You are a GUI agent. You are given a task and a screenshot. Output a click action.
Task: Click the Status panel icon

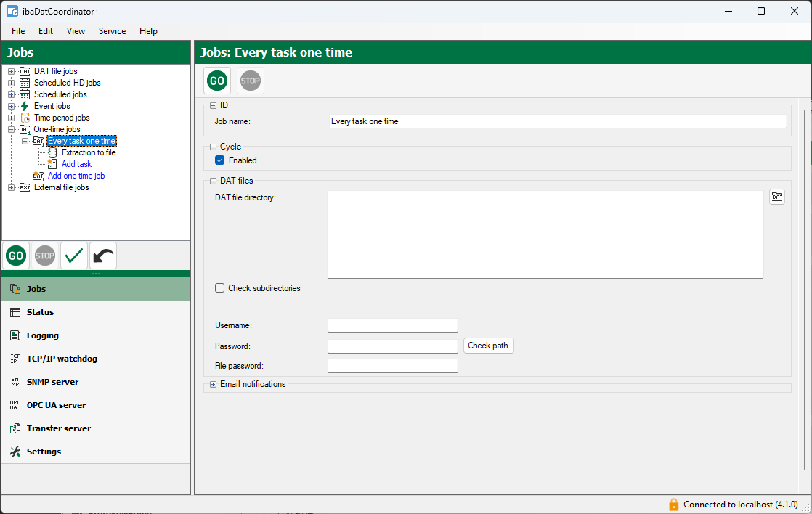[x=15, y=312]
